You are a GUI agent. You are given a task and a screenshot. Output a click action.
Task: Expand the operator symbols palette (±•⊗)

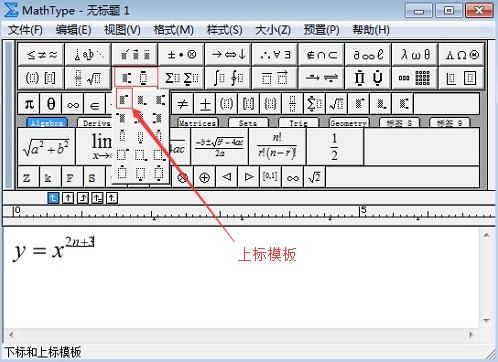pos(181,54)
